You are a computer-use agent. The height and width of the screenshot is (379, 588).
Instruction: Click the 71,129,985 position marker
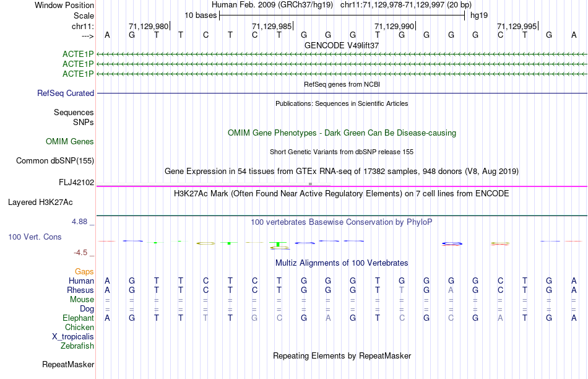[272, 26]
